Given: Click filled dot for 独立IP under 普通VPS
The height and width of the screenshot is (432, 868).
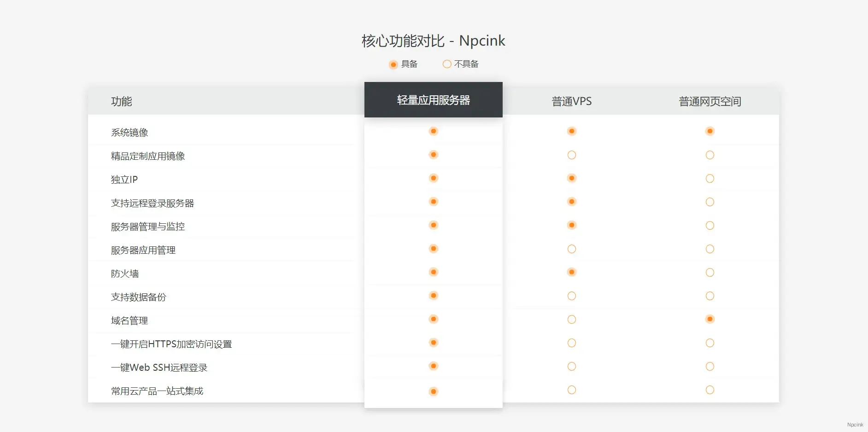Looking at the screenshot, I should pyautogui.click(x=571, y=178).
